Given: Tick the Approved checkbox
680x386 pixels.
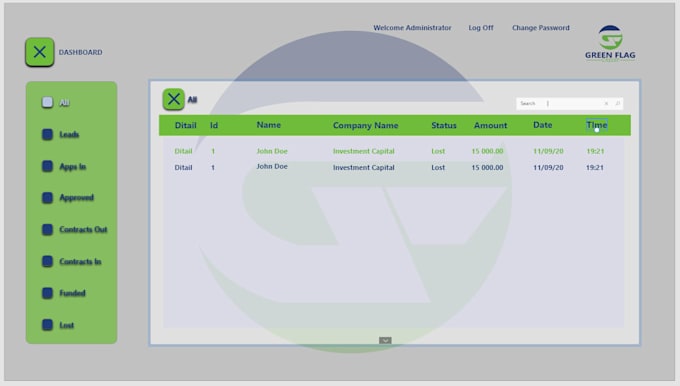Looking at the screenshot, I should pos(47,198).
